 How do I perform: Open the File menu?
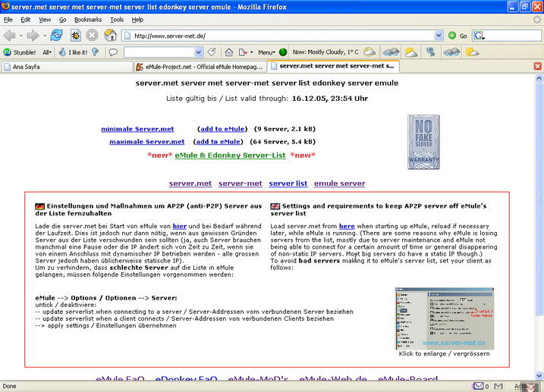tap(8, 20)
